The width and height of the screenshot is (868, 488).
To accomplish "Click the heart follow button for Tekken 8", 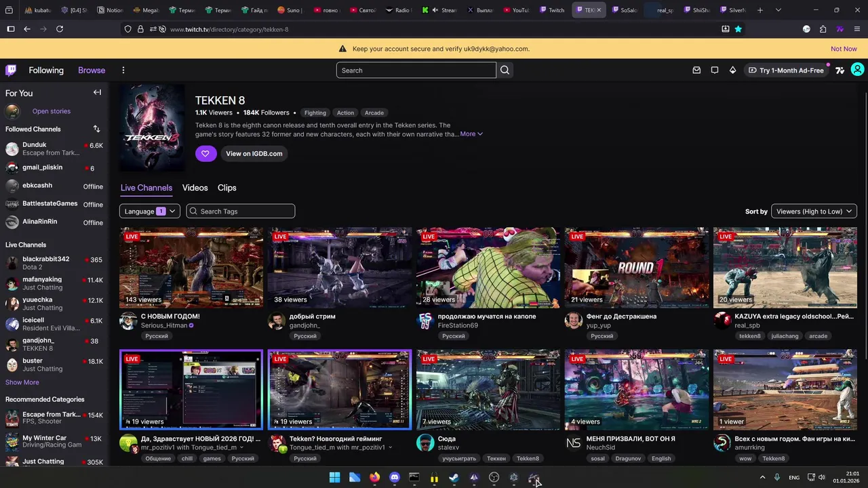I will [205, 153].
